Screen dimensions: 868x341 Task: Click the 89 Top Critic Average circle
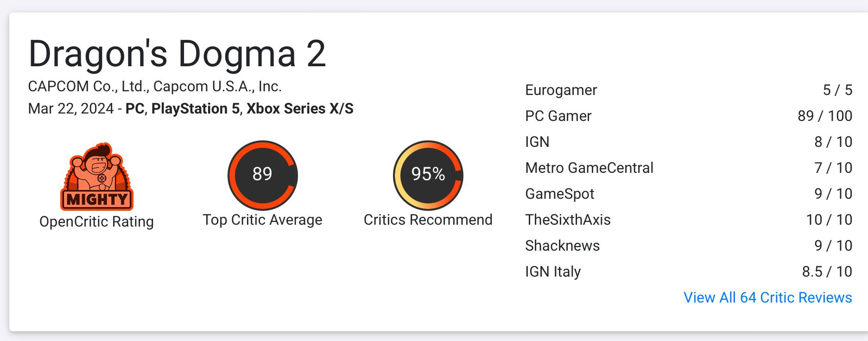point(262,175)
